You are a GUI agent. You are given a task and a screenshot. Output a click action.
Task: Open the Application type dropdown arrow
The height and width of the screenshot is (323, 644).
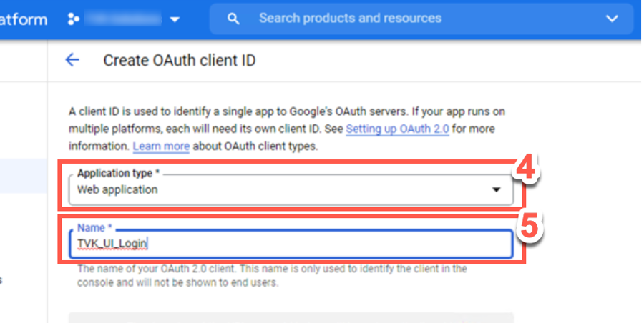495,190
